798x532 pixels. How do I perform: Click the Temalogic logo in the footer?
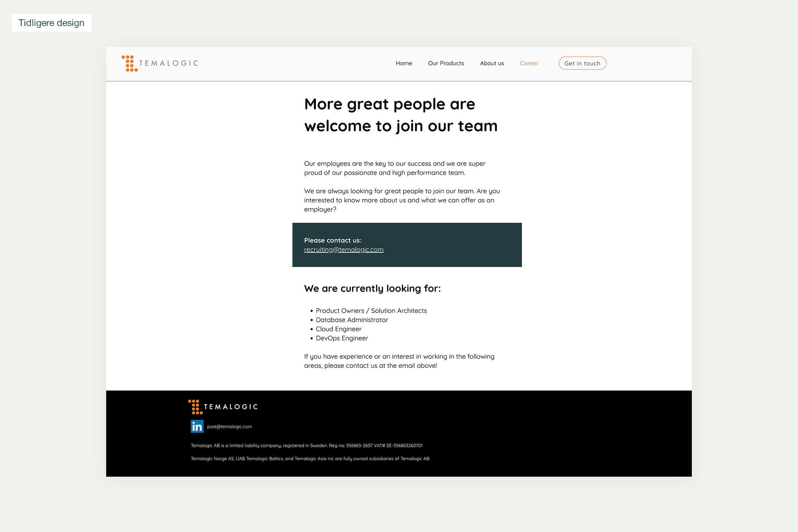(x=223, y=407)
